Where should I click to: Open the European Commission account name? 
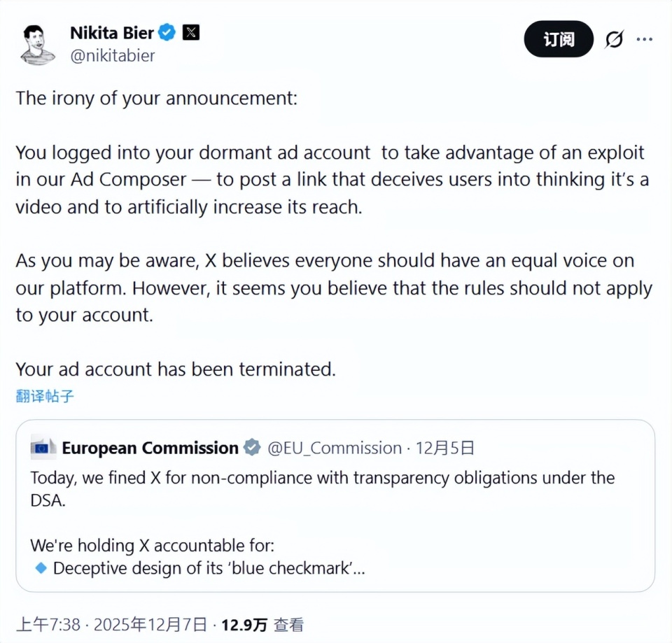[150, 448]
